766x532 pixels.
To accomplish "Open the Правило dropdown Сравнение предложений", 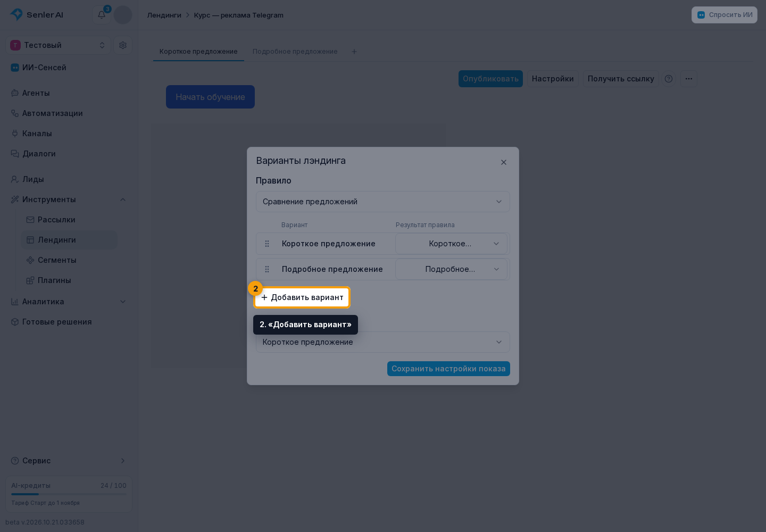I will click(383, 202).
